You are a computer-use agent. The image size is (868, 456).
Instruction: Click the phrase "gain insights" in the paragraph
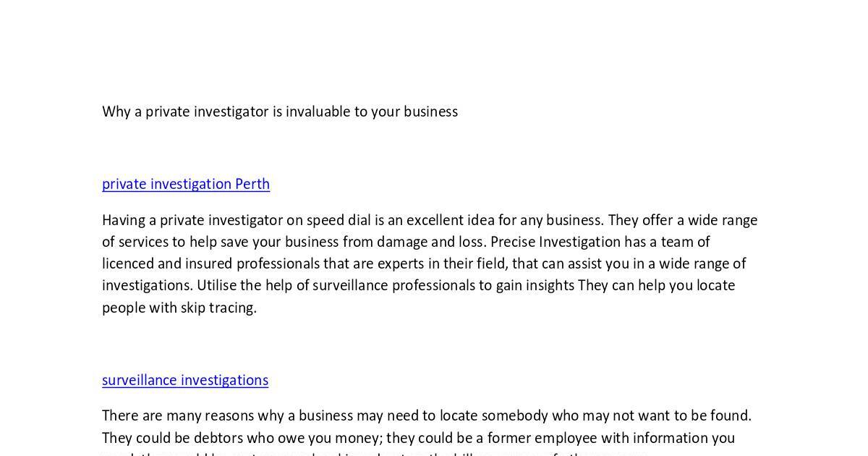(535, 285)
